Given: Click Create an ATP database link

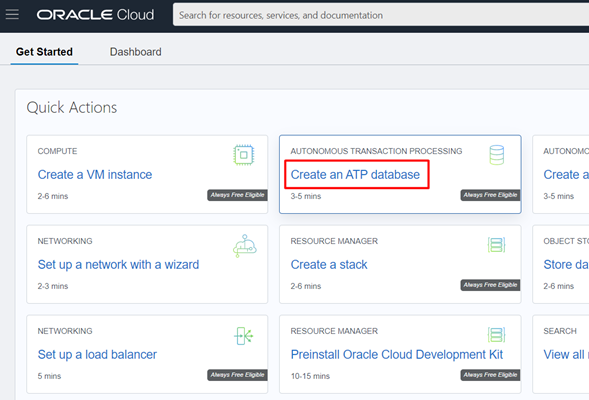Looking at the screenshot, I should pos(355,175).
